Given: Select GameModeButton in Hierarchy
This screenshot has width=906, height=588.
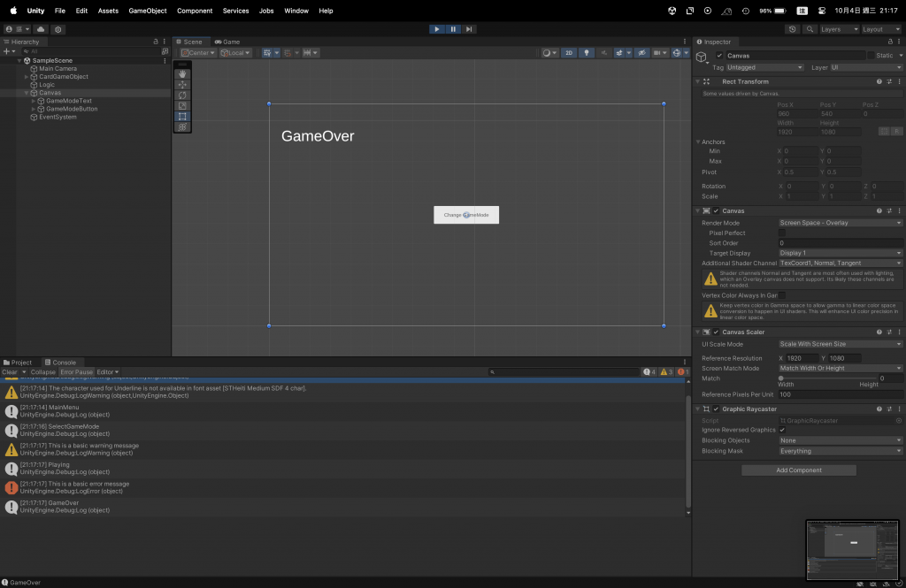Looking at the screenshot, I should coord(72,109).
